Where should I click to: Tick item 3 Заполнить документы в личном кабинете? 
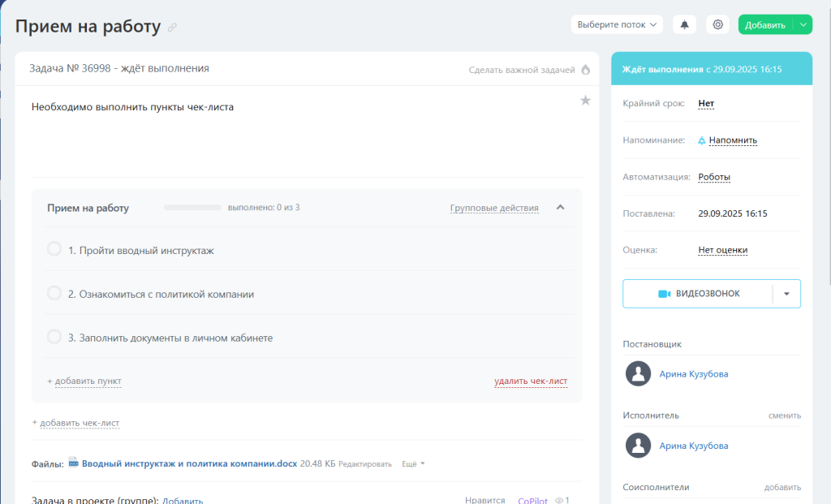coord(54,336)
